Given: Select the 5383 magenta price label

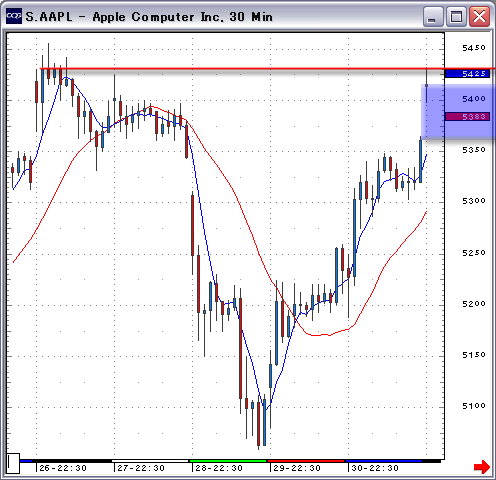Looking at the screenshot, I should (467, 116).
